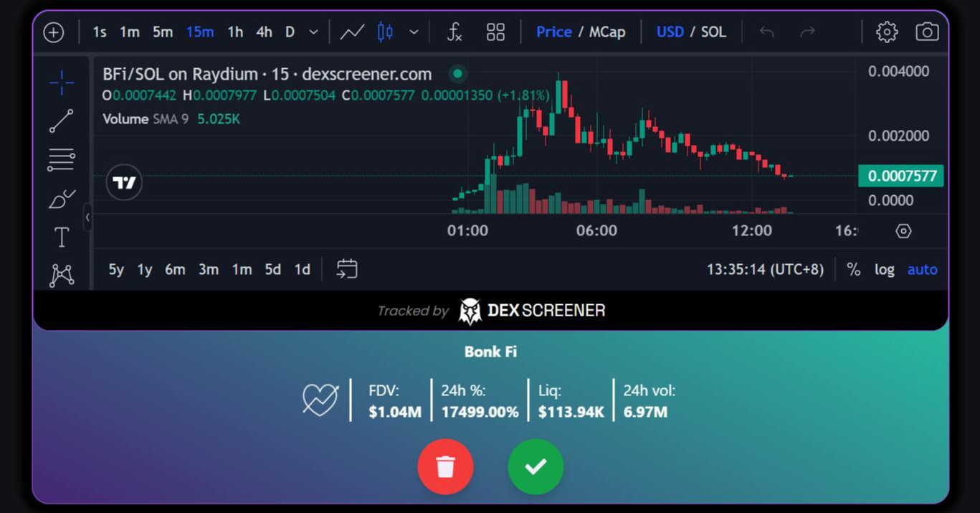Click the 0.004000 price axis label
Viewport: 980px width, 513px height.
tap(898, 71)
